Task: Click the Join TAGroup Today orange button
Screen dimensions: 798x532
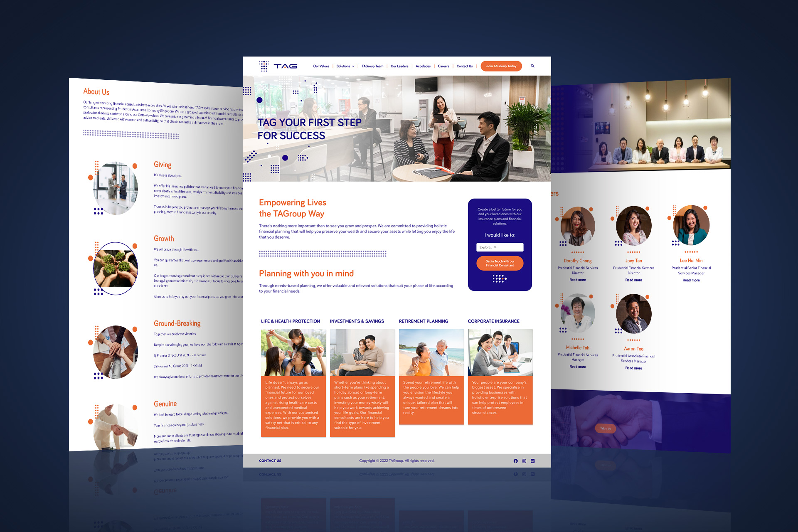Action: tap(499, 66)
